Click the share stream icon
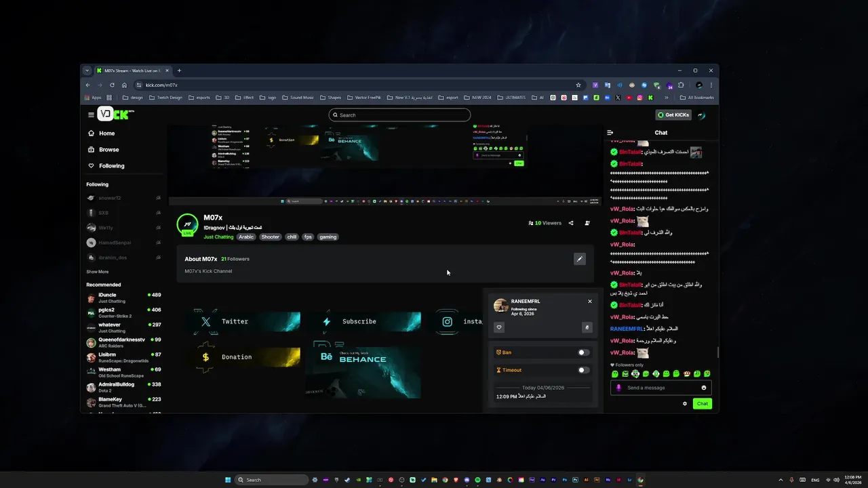The image size is (868, 488). point(571,223)
